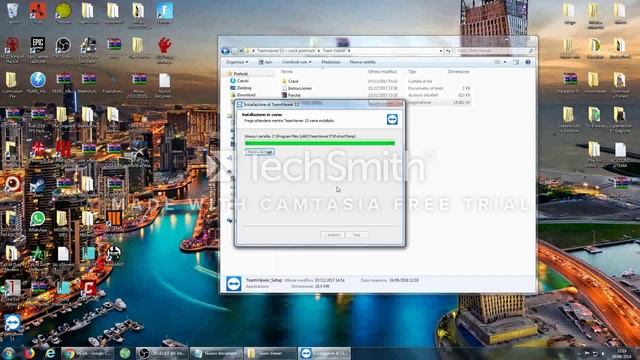Click the Apri toolbar button in Explorer

265,62
